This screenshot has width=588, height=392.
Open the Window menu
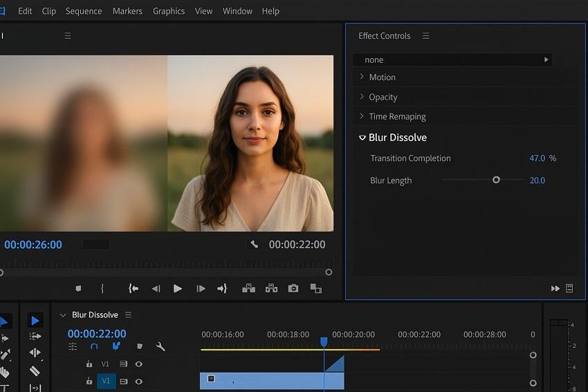(x=237, y=11)
